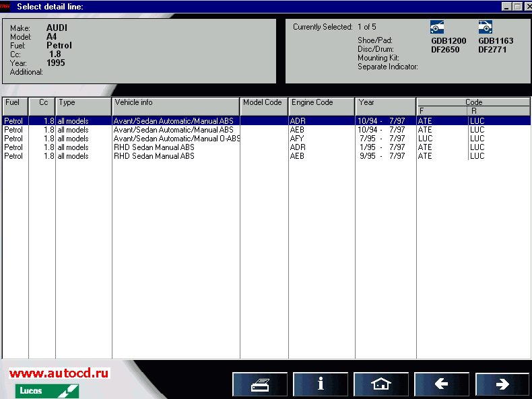Click the Lucas logo
The width and height of the screenshot is (532, 399).
pyautogui.click(x=47, y=391)
